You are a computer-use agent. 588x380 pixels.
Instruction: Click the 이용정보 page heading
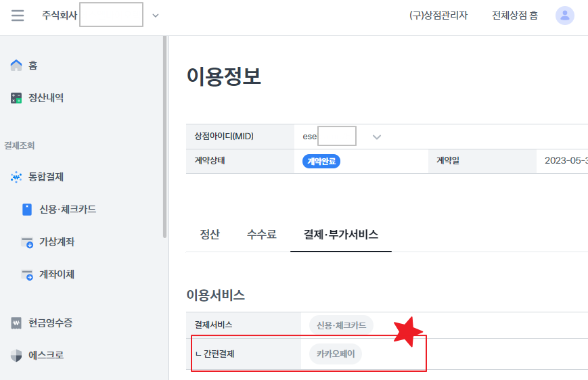224,76
